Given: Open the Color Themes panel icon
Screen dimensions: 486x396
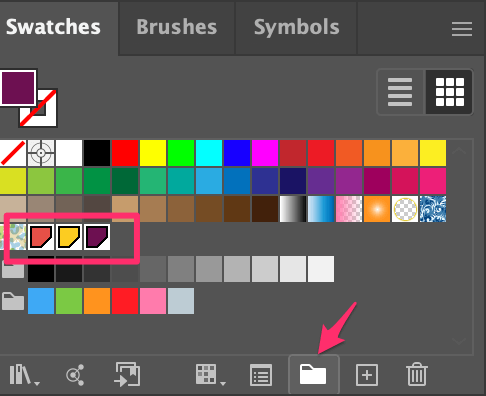Looking at the screenshot, I should point(75,375).
